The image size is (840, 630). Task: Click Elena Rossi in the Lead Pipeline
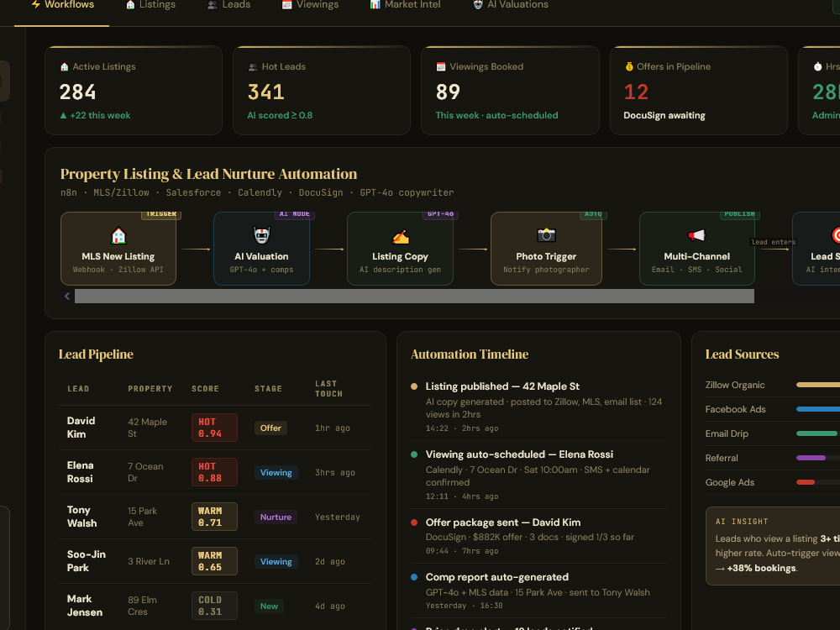(x=81, y=472)
